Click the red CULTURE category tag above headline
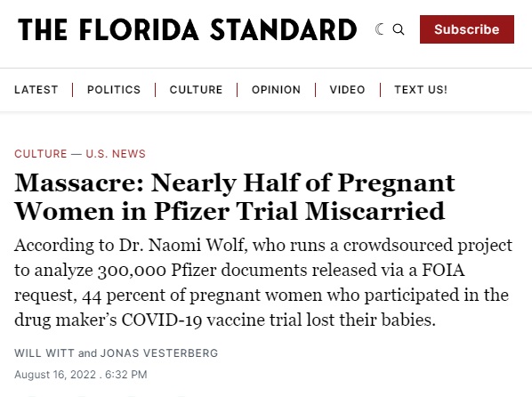532x397 pixels. point(41,154)
